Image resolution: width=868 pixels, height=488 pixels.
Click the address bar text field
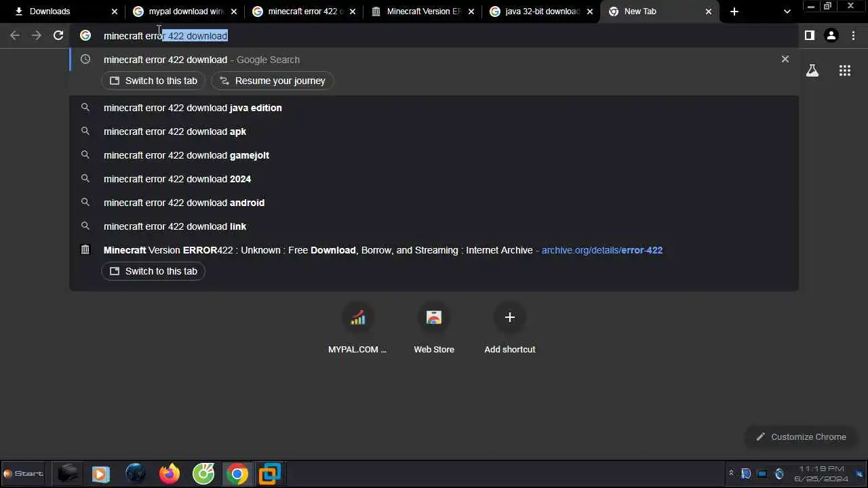[x=434, y=36]
